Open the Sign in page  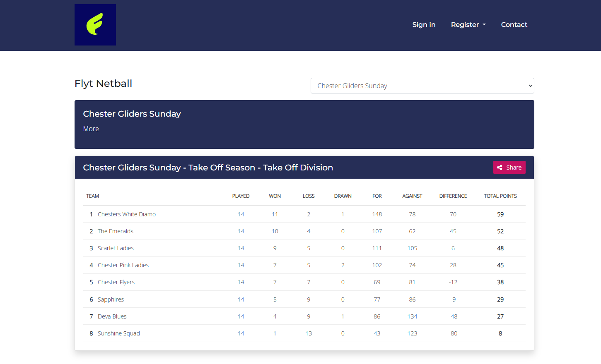coord(424,25)
